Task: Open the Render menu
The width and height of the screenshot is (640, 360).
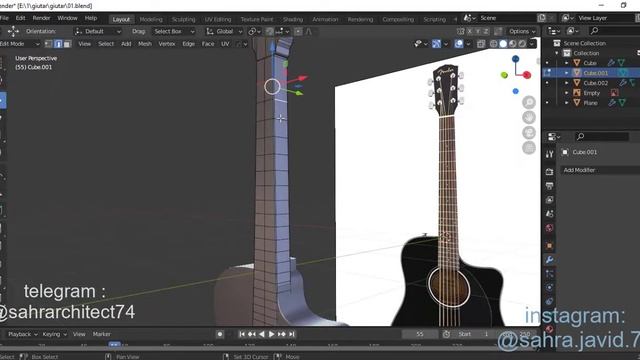Action: pyautogui.click(x=41, y=18)
